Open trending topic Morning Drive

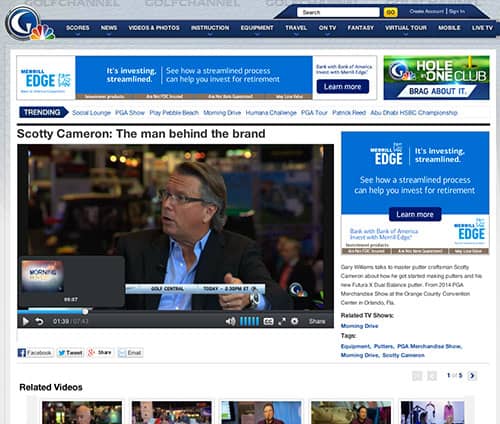click(x=222, y=113)
